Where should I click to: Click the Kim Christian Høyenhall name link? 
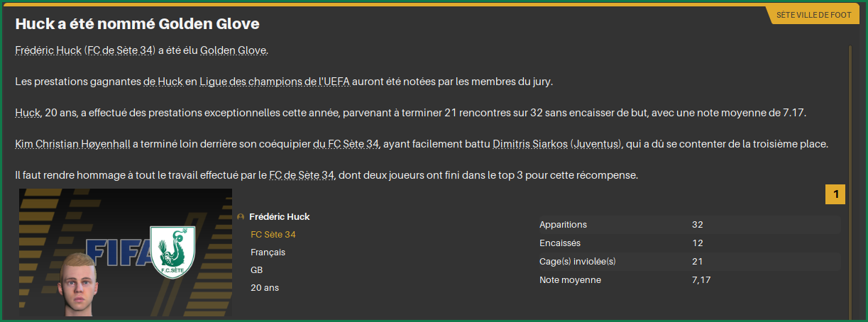[72, 144]
